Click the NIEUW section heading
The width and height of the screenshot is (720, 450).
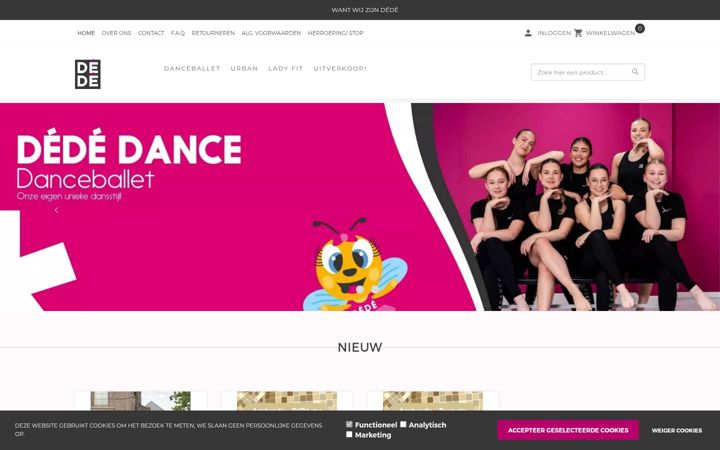click(x=360, y=348)
